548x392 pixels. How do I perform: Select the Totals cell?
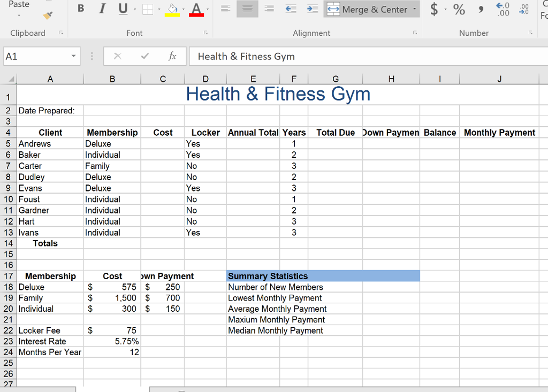tap(50, 243)
